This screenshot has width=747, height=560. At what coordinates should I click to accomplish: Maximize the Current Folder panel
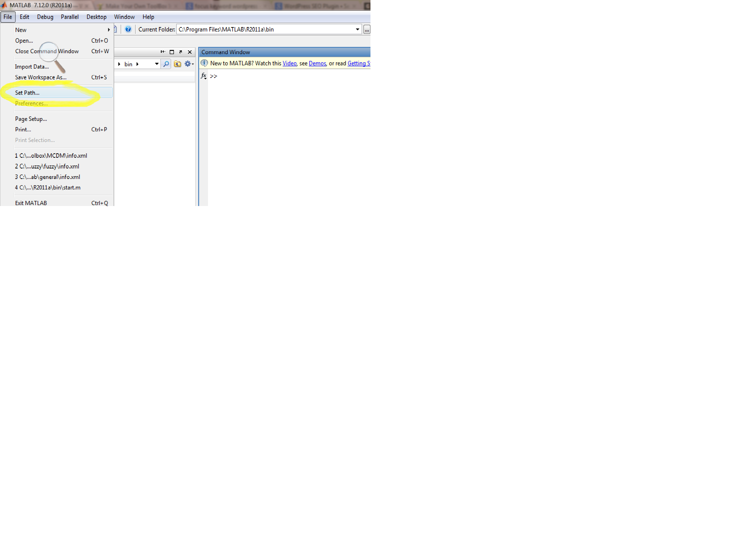(x=172, y=52)
